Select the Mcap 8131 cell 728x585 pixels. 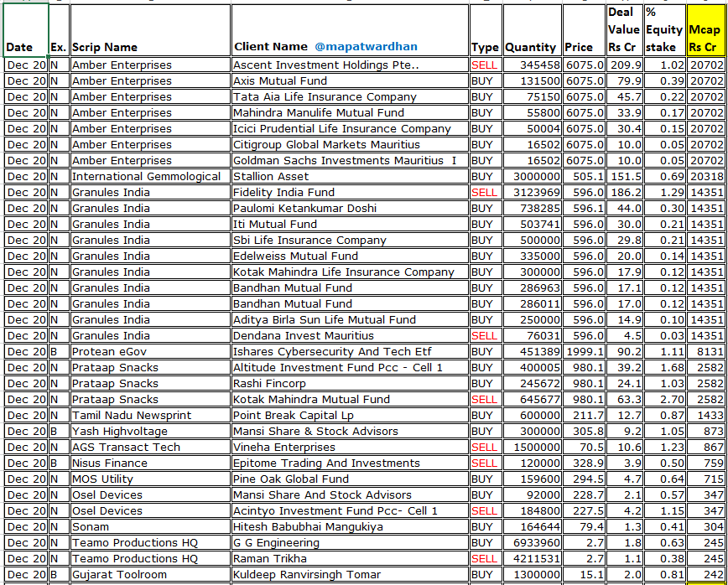point(705,352)
